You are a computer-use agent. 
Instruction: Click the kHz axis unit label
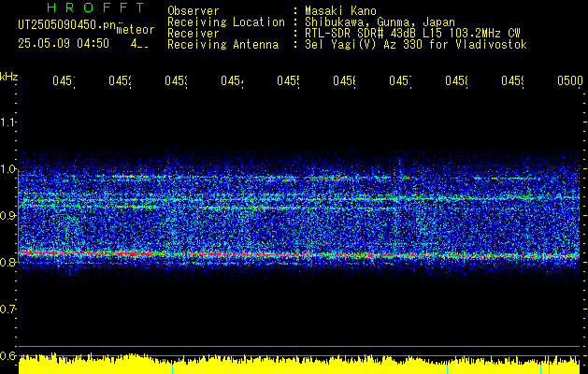(x=8, y=77)
